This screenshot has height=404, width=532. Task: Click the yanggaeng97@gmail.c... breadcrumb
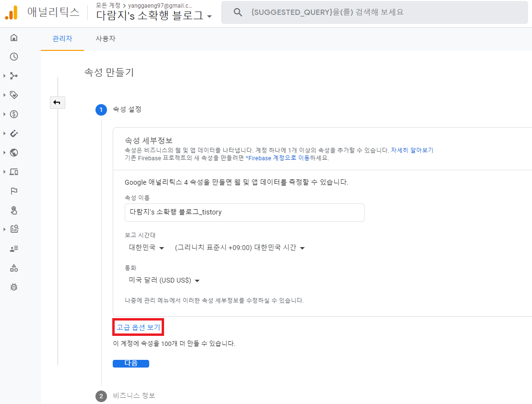[x=160, y=5]
